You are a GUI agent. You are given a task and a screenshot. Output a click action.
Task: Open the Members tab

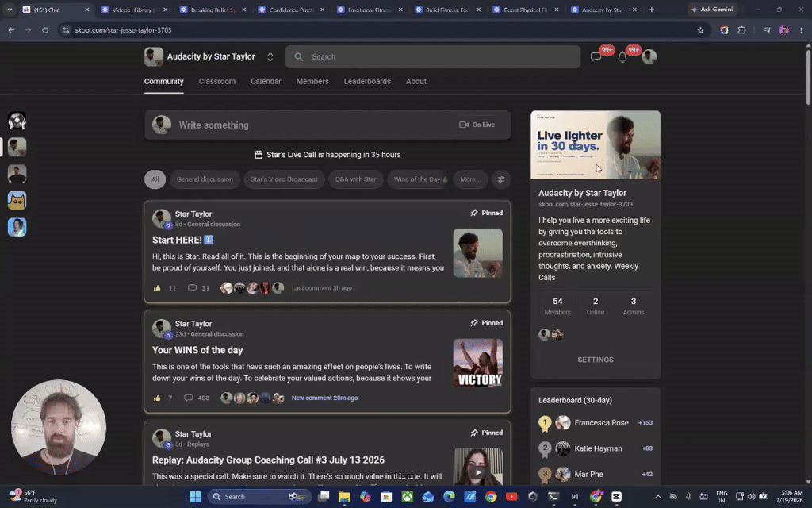312,82
